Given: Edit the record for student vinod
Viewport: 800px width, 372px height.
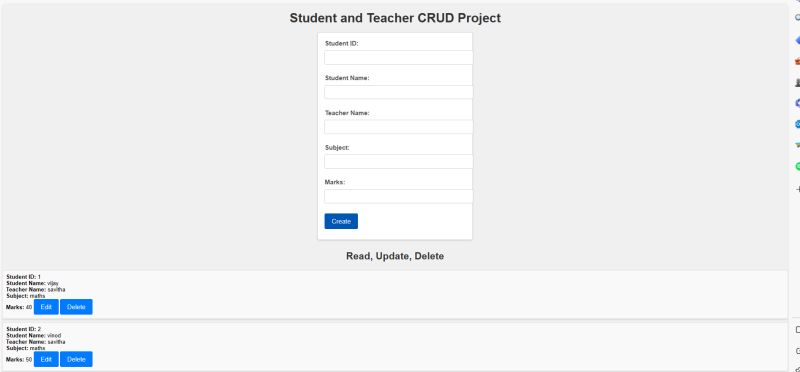Looking at the screenshot, I should [46, 359].
